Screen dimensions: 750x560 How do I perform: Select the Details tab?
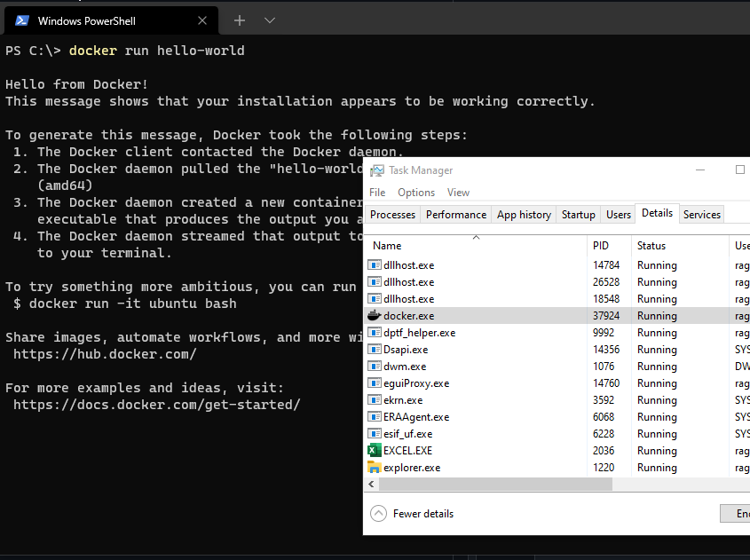(657, 213)
